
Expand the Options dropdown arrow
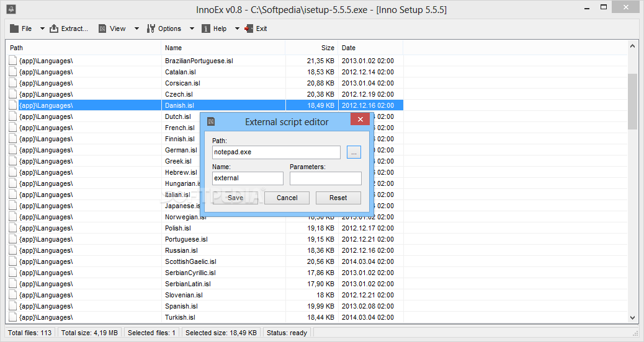[x=192, y=28]
